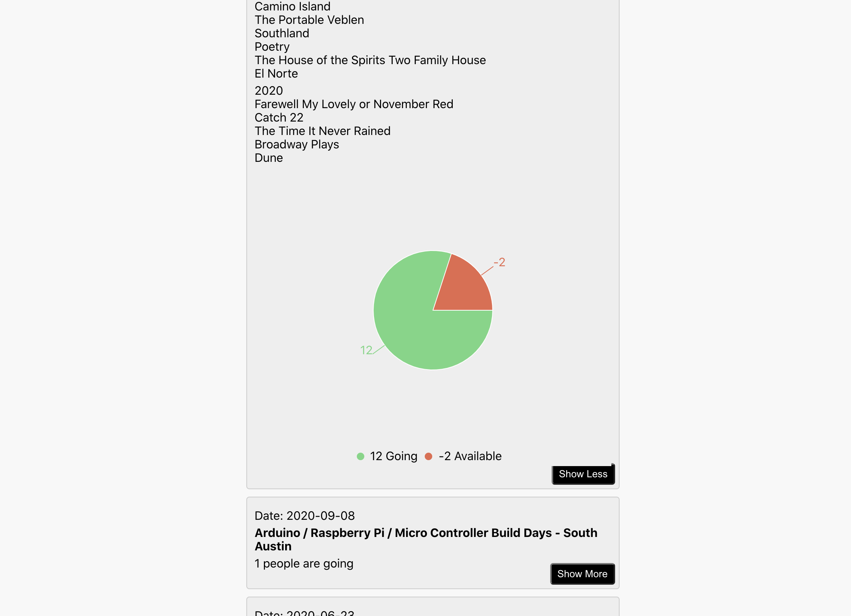Click 'The Time It Never Rained' entry
Screen dimensions: 851x616
tap(322, 131)
